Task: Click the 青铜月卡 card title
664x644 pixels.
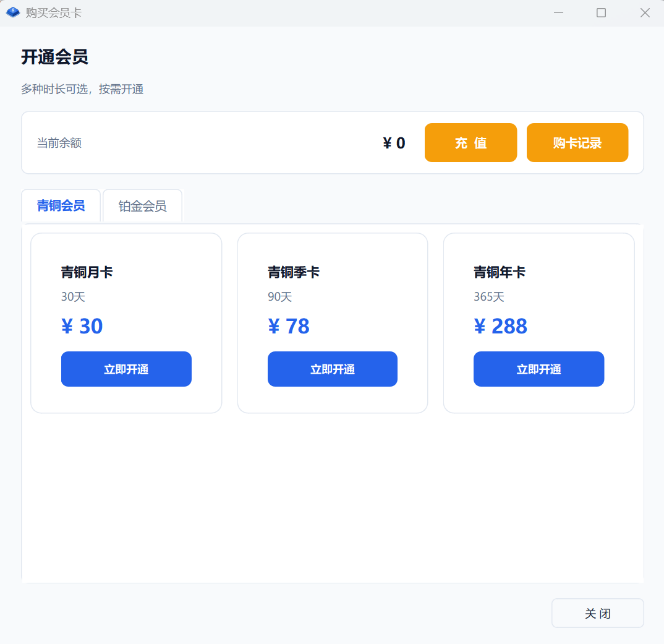Action: [86, 272]
